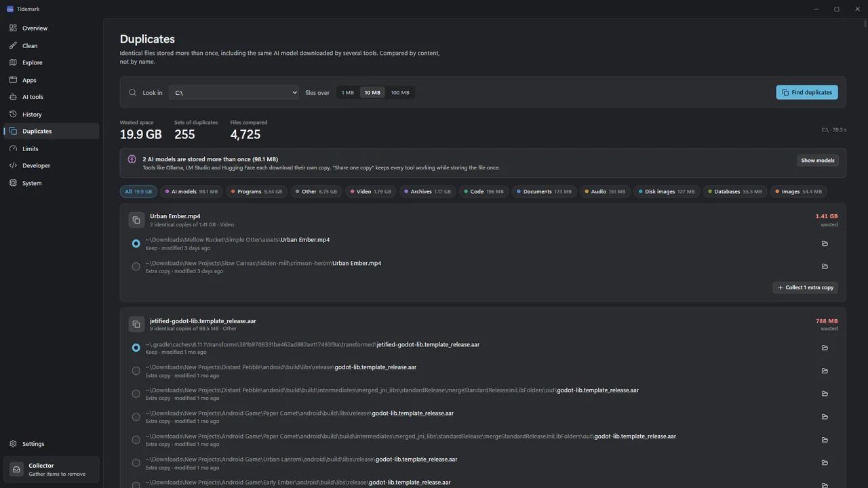Click the Apps icon in sidebar

click(13, 80)
